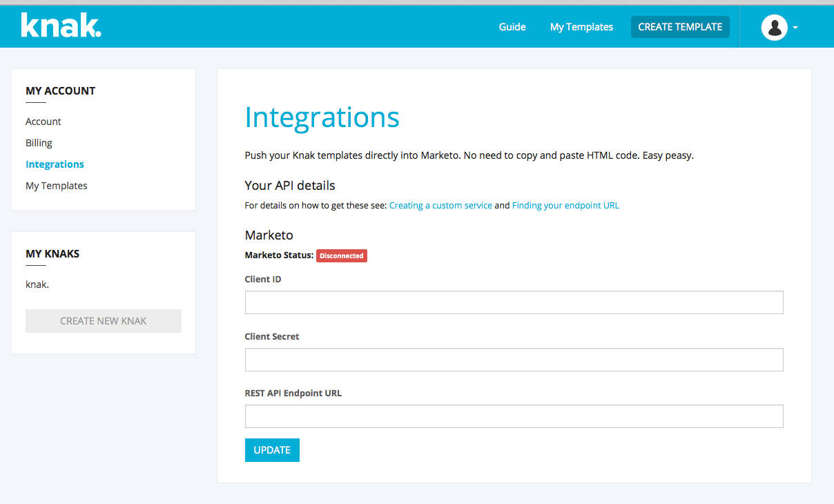834x504 pixels.
Task: Open Finding your endpoint URL link
Action: [565, 206]
